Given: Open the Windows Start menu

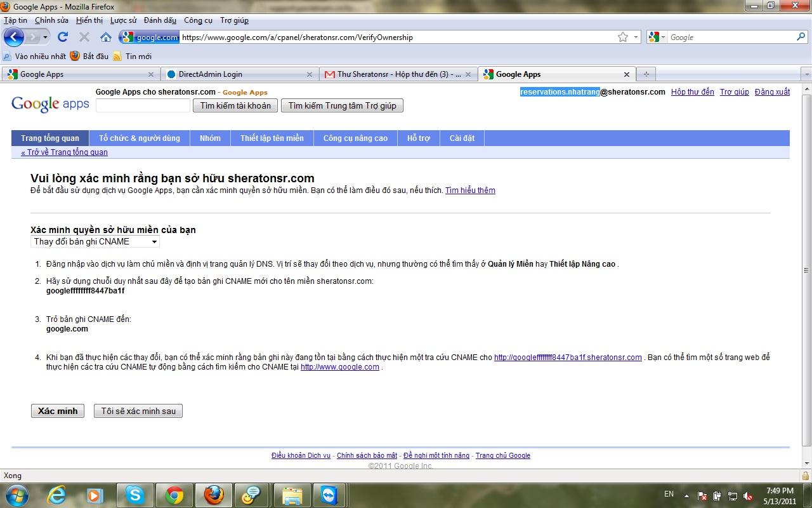Looking at the screenshot, I should click(x=16, y=495).
